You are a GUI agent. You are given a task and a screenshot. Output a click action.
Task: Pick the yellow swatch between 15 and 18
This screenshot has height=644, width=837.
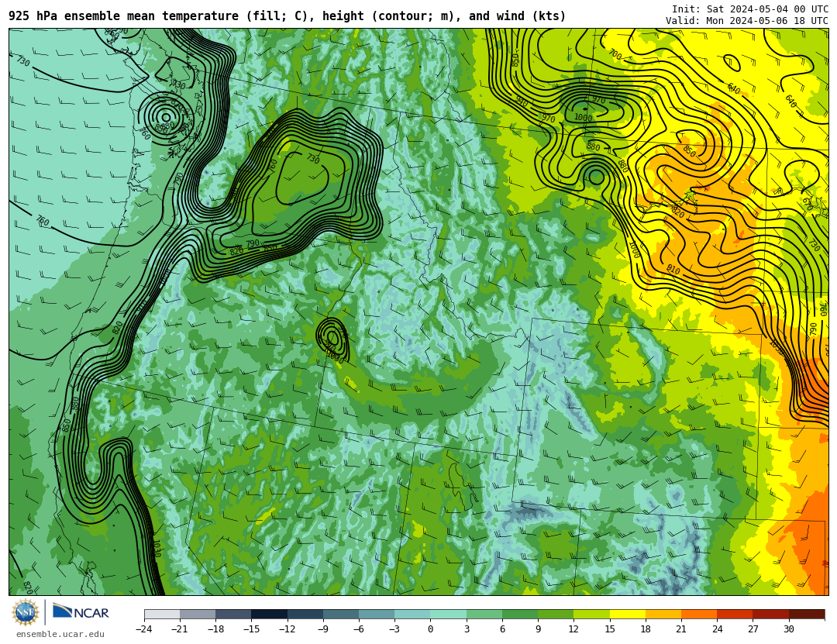tap(627, 614)
